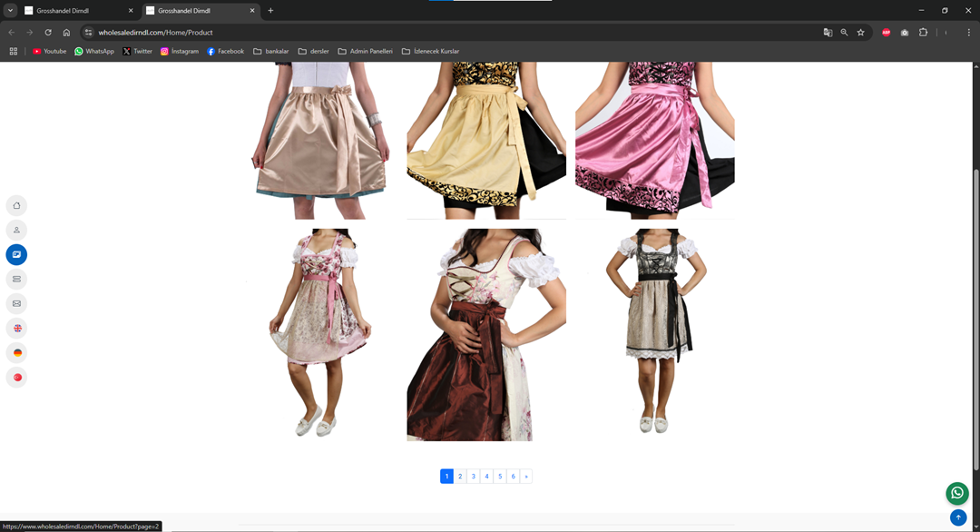Open the browser tab search dropdown
The height and width of the screenshot is (532, 980).
click(x=10, y=11)
